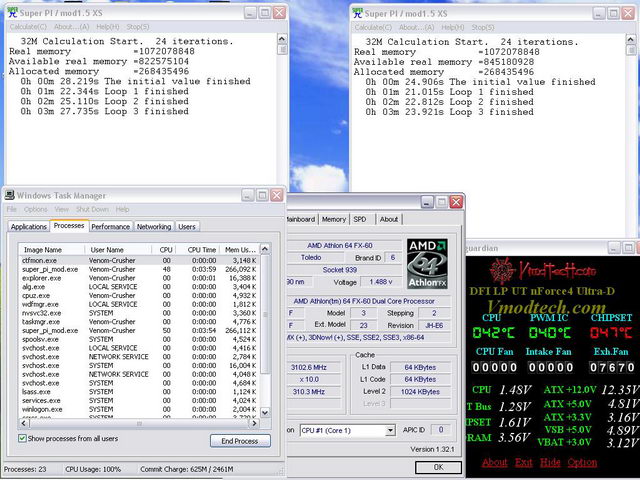Click the About link in guardian window
Image resolution: width=640 pixels, height=480 pixels.
point(495,462)
